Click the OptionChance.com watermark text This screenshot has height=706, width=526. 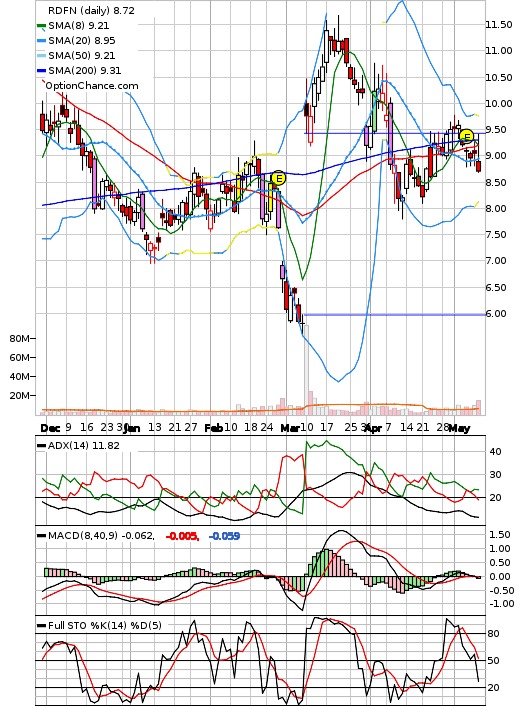[92, 86]
